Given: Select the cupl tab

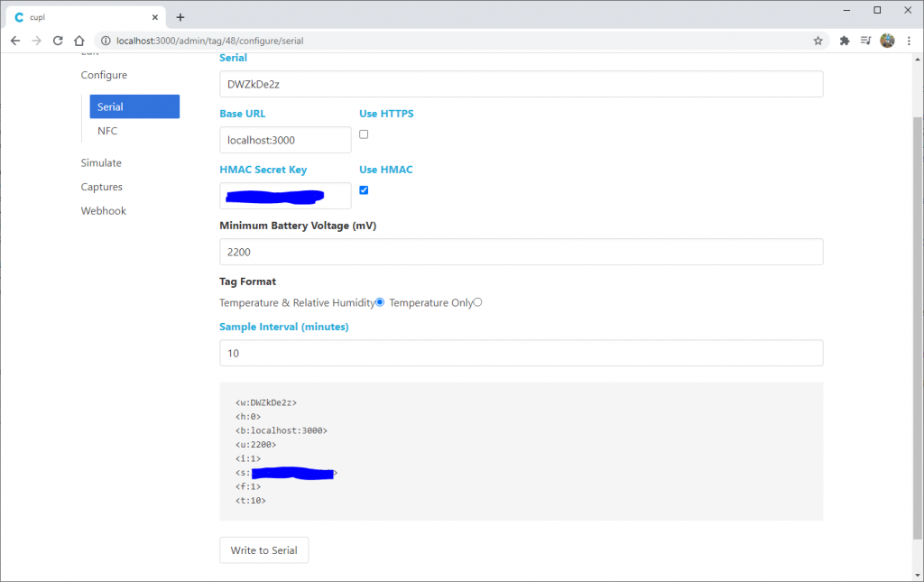Looking at the screenshot, I should point(87,17).
